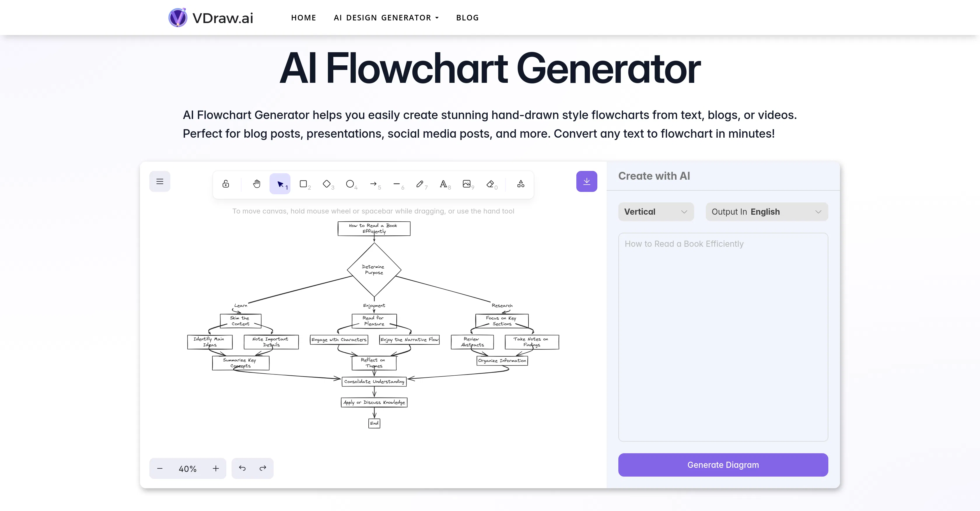
Task: Select the Line tool
Action: coord(398,184)
